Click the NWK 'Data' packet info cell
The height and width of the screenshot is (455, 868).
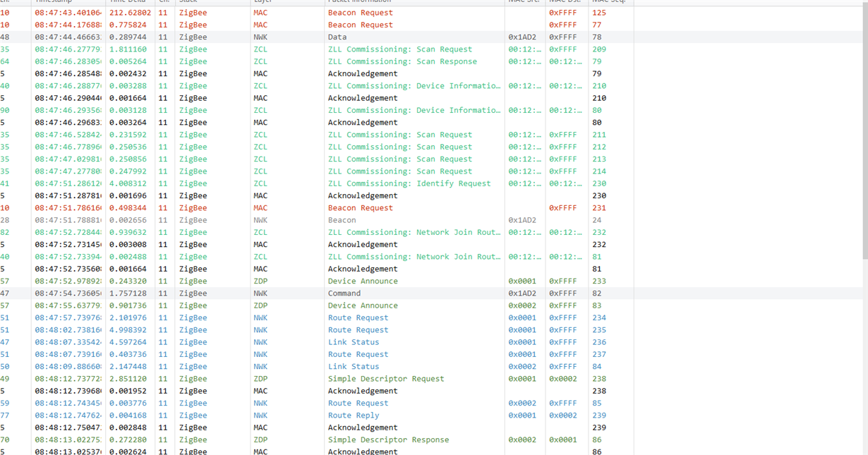[x=337, y=37]
